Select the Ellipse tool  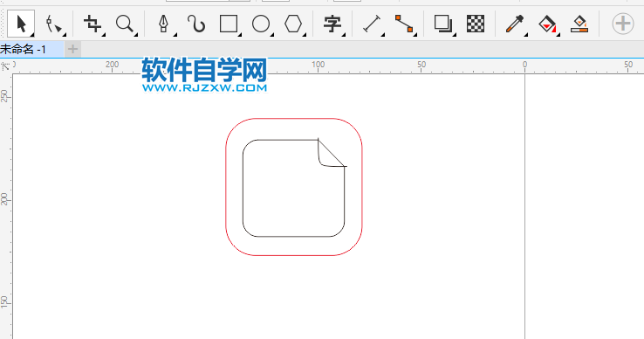tap(261, 24)
